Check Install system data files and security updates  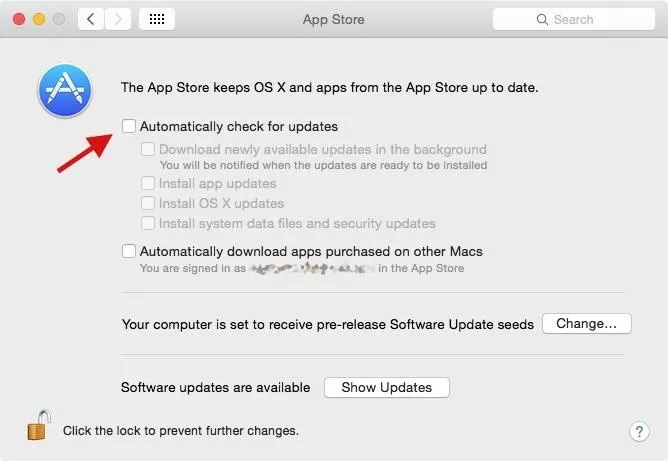[x=149, y=224]
